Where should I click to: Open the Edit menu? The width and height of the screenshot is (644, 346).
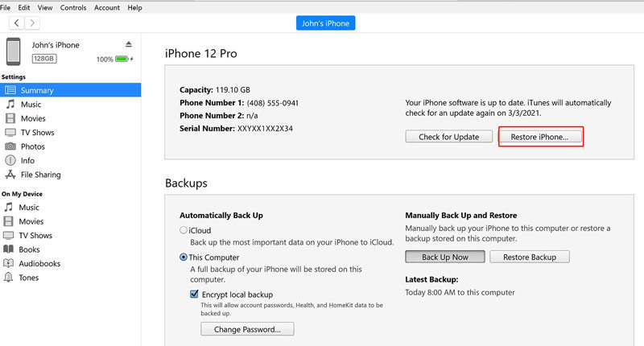24,7
